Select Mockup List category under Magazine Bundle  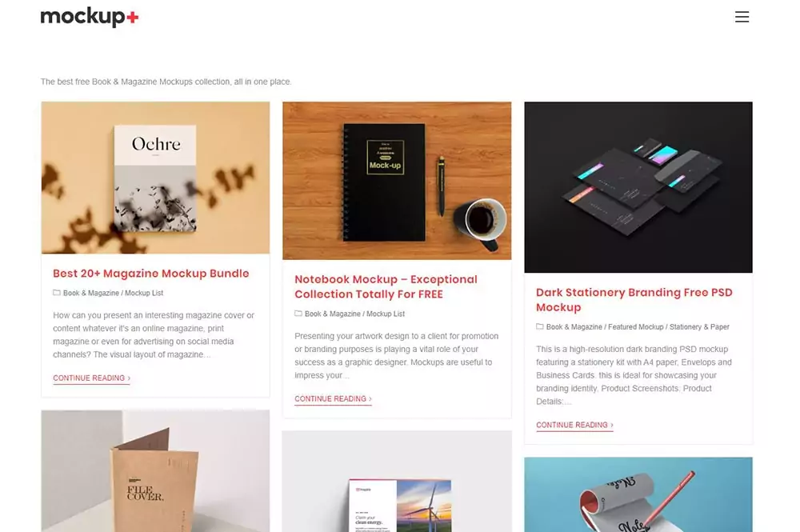(144, 294)
